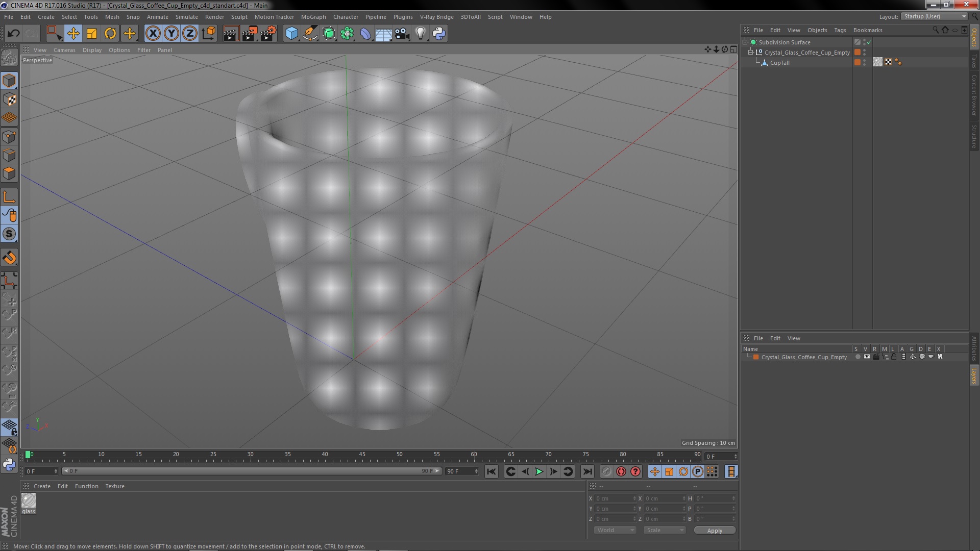The width and height of the screenshot is (980, 551).
Task: Open the Deformer objects icon
Action: point(365,34)
